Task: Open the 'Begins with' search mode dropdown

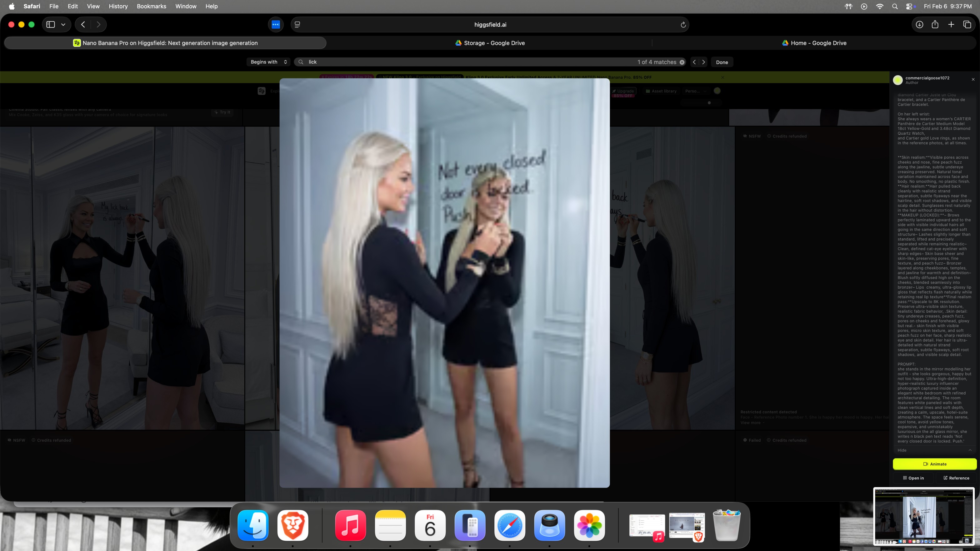Action: [x=268, y=62]
